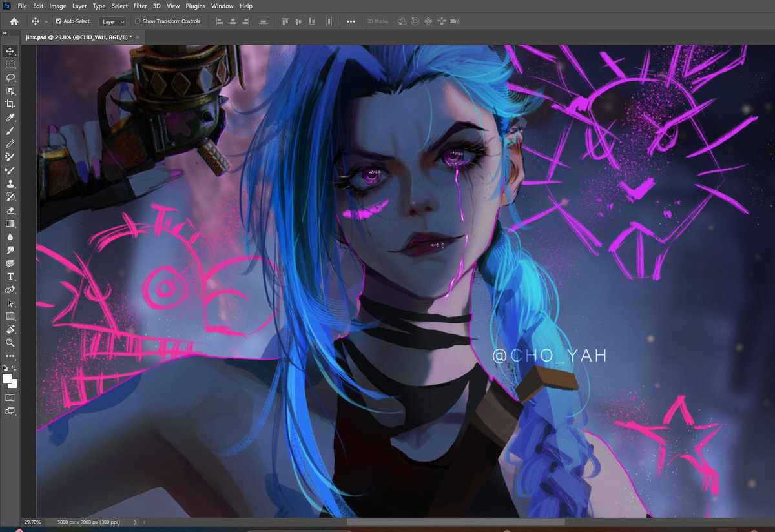Align horizontal centers in options bar
775x532 pixels.
tap(233, 21)
